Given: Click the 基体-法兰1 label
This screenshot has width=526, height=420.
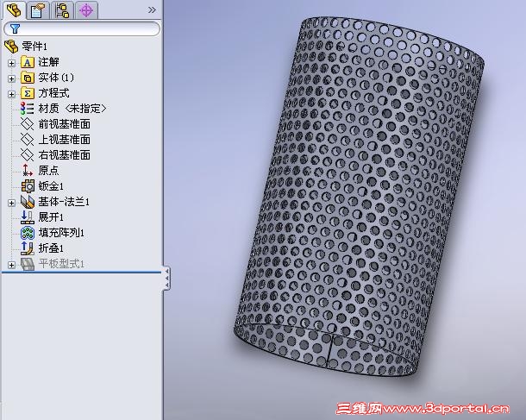Looking at the screenshot, I should [x=64, y=202].
